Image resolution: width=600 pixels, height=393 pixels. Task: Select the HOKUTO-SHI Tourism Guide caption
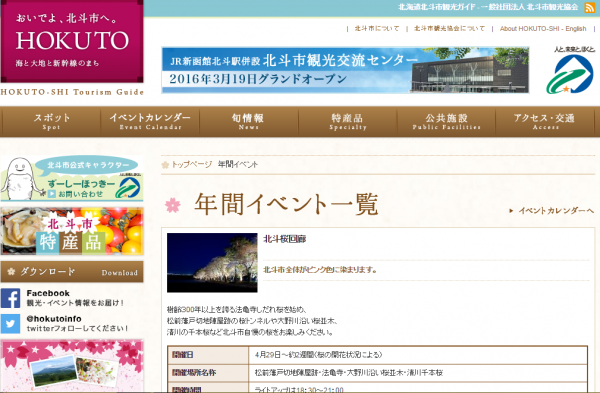pyautogui.click(x=72, y=92)
